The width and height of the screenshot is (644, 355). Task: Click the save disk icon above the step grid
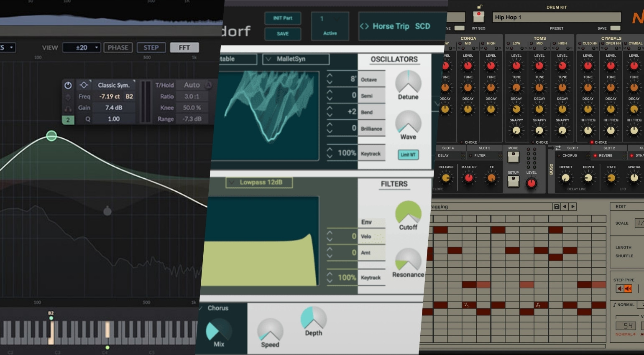(557, 207)
